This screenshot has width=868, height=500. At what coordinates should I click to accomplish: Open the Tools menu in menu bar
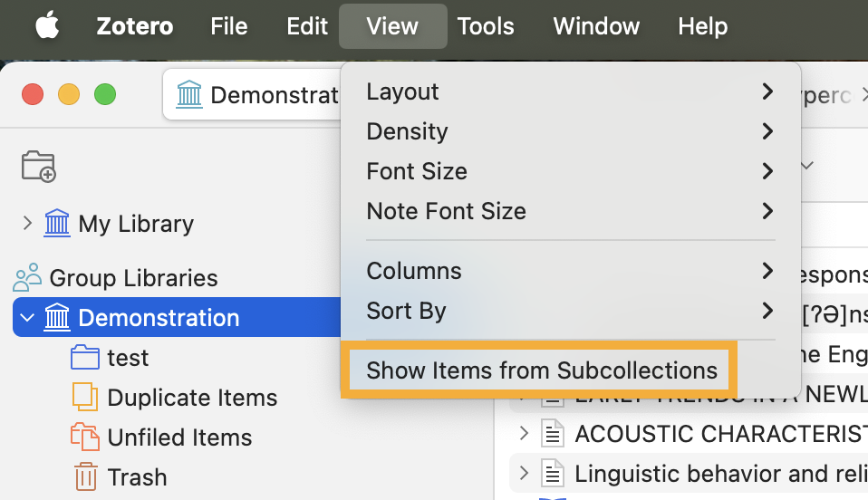(486, 26)
